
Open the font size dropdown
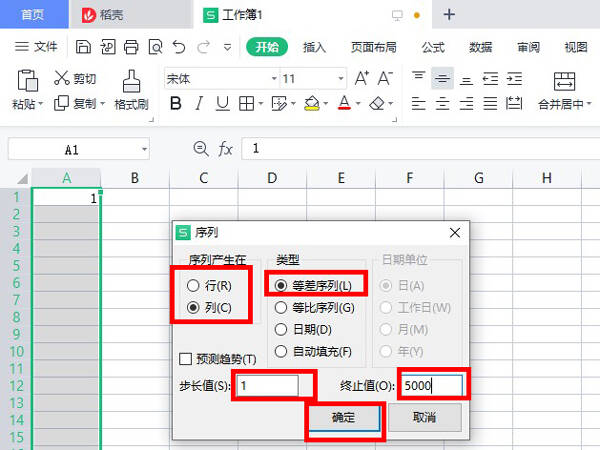point(341,78)
